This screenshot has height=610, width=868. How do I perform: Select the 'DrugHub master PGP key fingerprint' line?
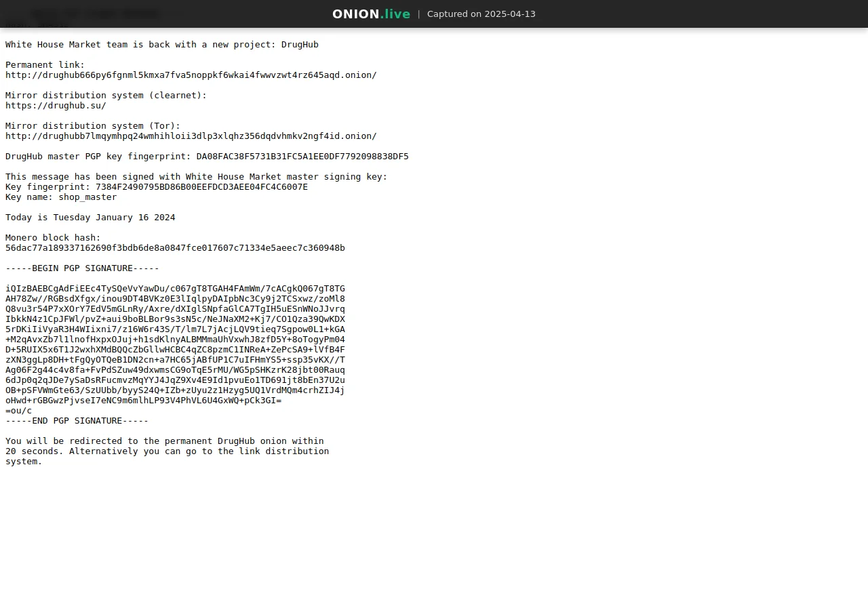coord(207,157)
